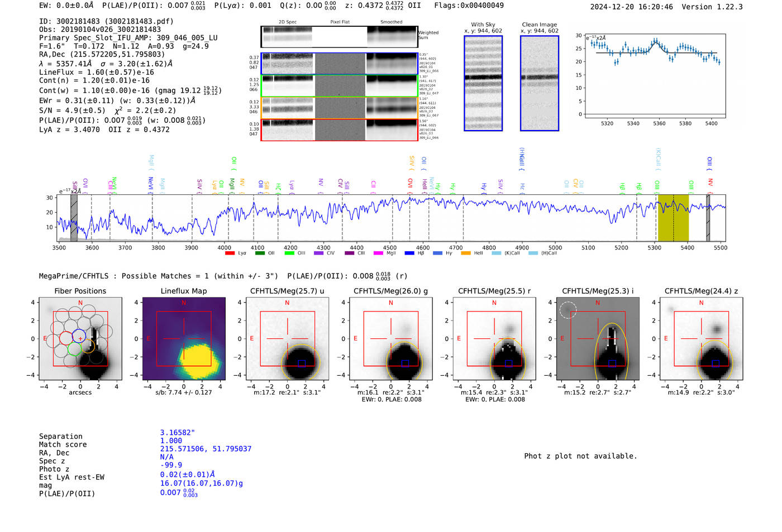Viewport: 782px width, 532px height.
Task: Click the dashed green fiber circle
Action: (74, 349)
